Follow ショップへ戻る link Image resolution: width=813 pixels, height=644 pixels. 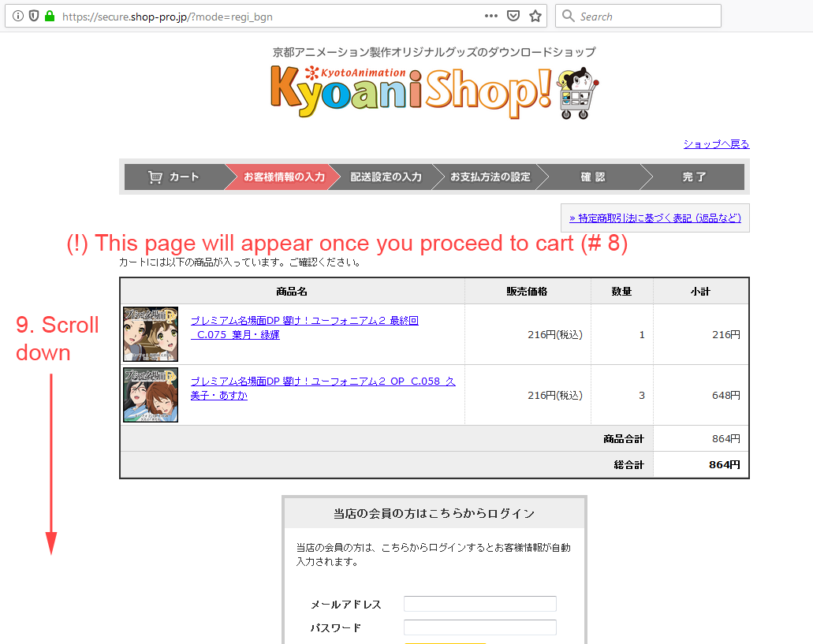[716, 144]
